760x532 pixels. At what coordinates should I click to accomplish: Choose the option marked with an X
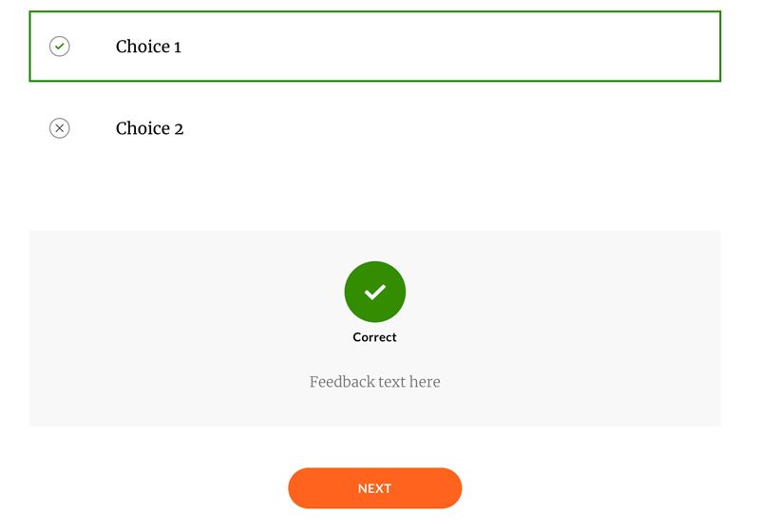click(149, 128)
